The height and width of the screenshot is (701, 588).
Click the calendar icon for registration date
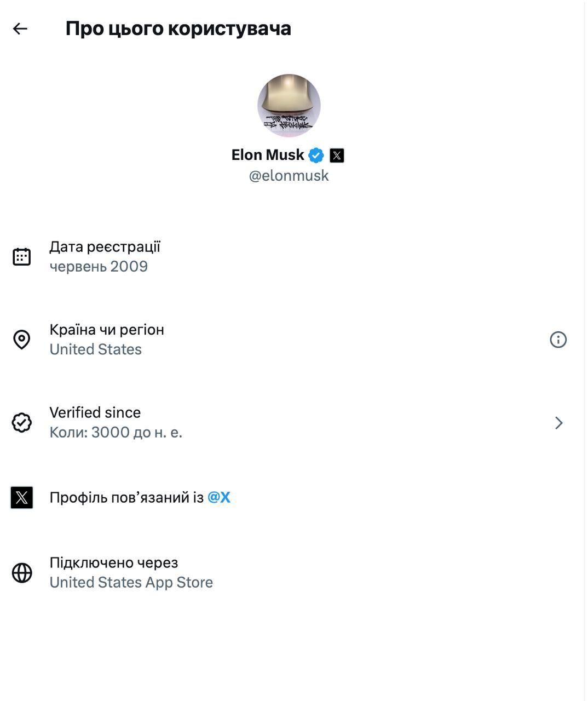pos(22,257)
